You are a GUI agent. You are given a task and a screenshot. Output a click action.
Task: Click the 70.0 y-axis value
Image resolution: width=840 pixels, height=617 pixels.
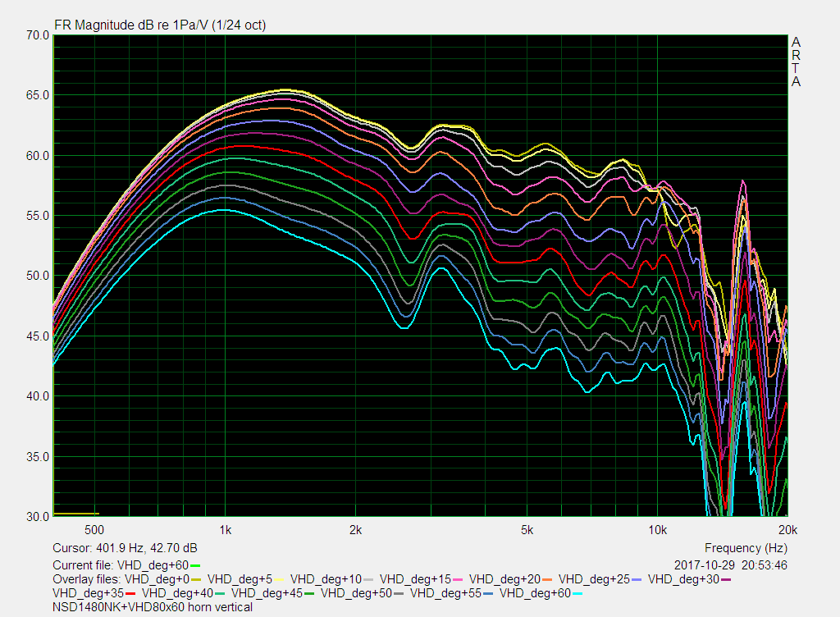[38, 35]
